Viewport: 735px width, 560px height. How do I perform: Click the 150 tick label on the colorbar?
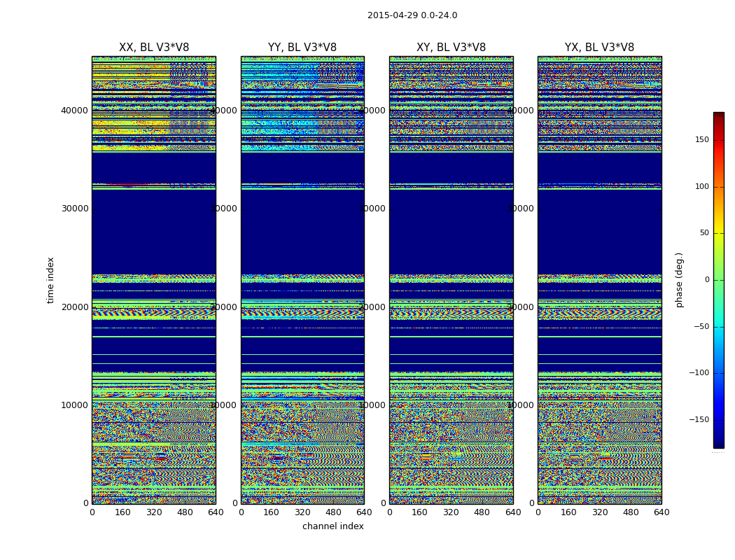pos(701,140)
